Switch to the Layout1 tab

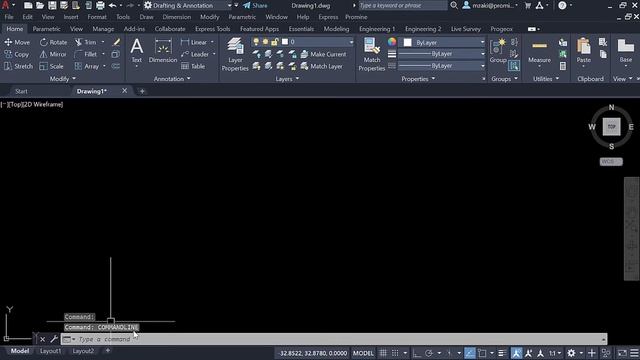tap(51, 351)
